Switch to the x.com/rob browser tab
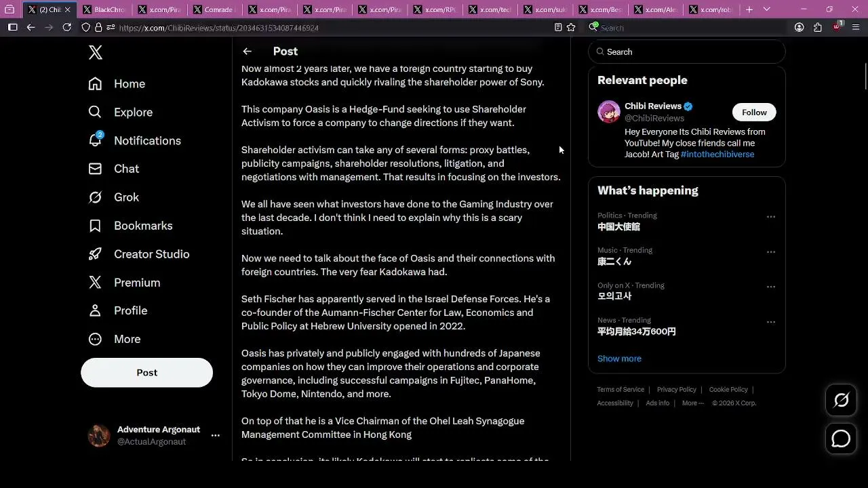 click(709, 9)
